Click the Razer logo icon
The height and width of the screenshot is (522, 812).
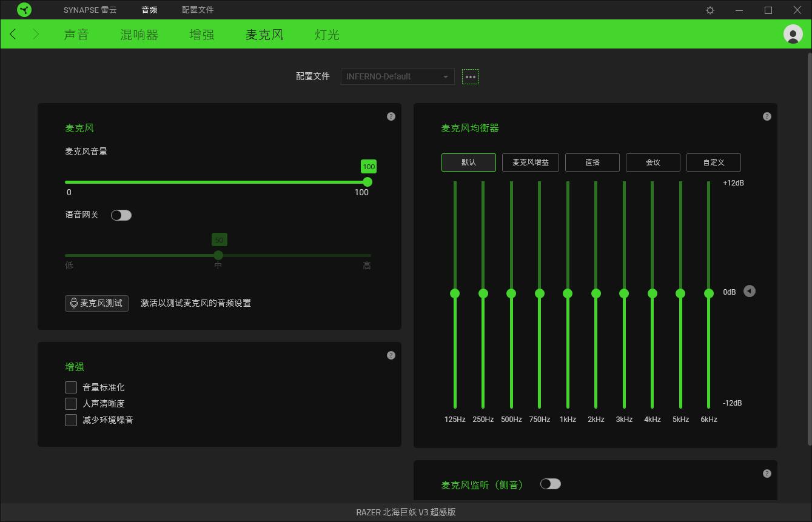coord(24,10)
